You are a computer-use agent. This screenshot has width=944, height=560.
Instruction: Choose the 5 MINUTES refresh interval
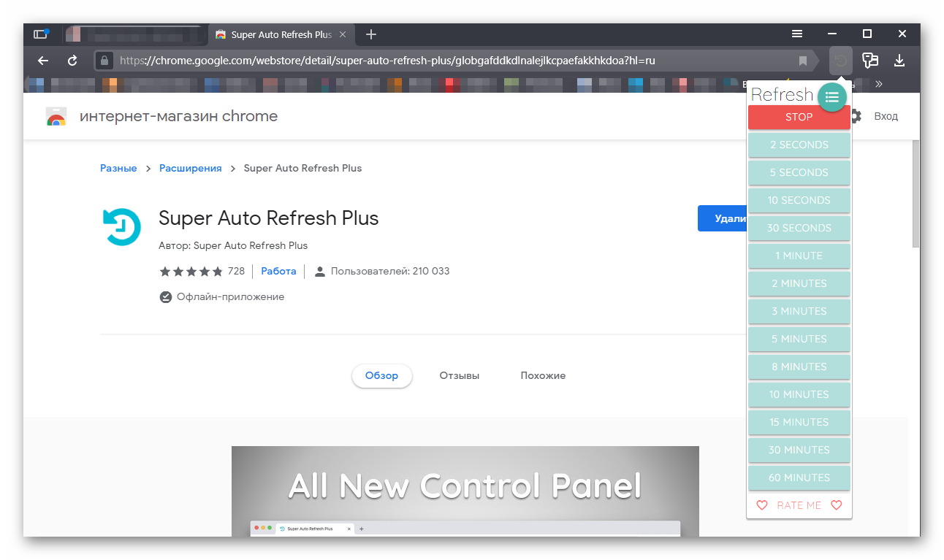coord(799,339)
